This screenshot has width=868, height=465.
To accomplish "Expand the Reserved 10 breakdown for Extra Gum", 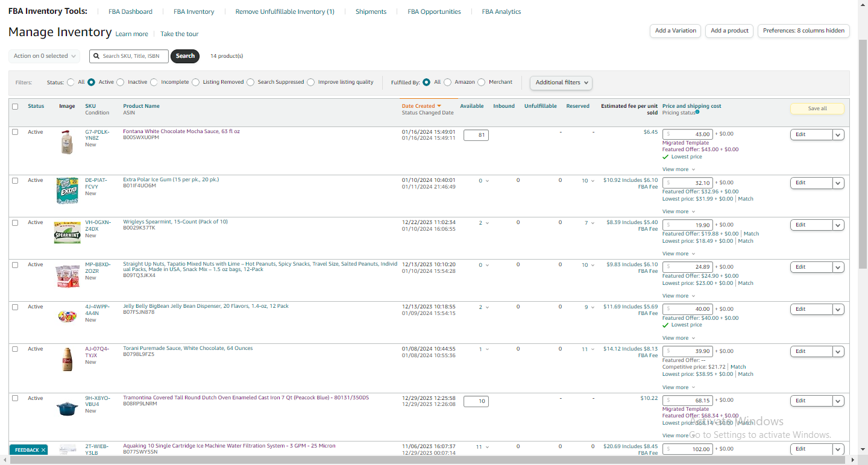I will point(588,181).
